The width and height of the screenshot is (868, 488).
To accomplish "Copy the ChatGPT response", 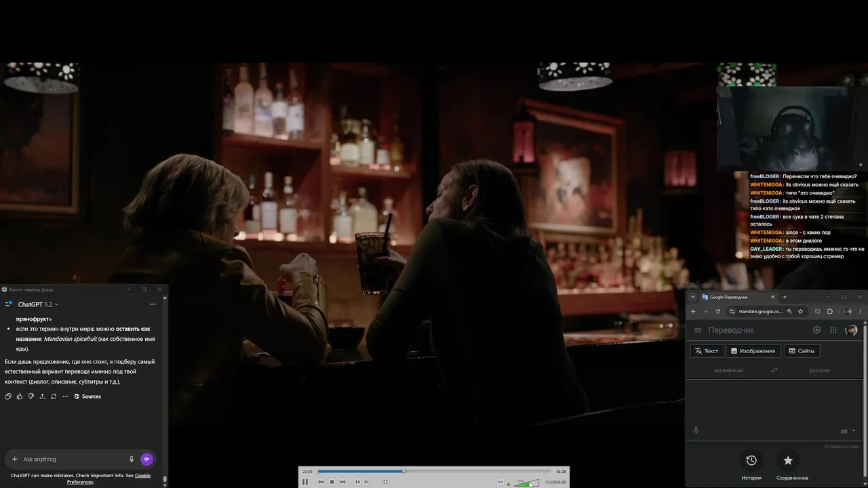I will (x=8, y=396).
